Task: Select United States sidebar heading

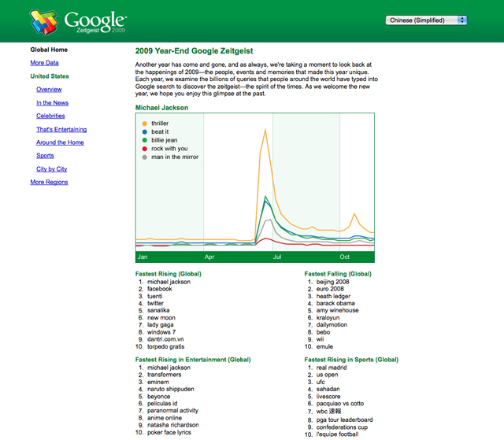Action: (50, 76)
